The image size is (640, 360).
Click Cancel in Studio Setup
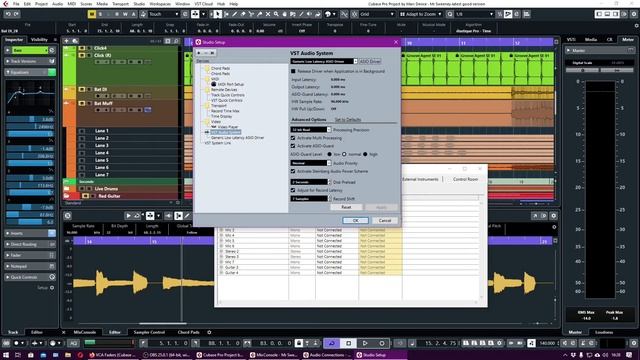385,220
